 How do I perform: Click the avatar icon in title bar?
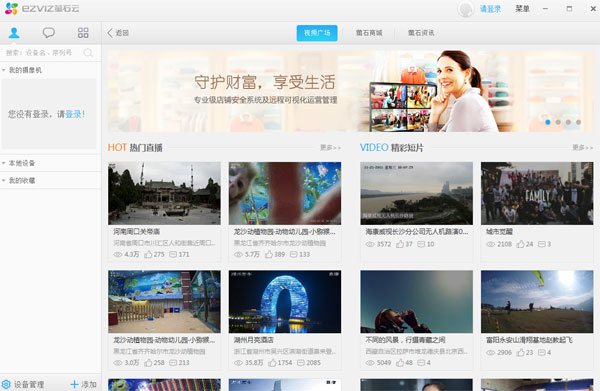tap(465, 9)
